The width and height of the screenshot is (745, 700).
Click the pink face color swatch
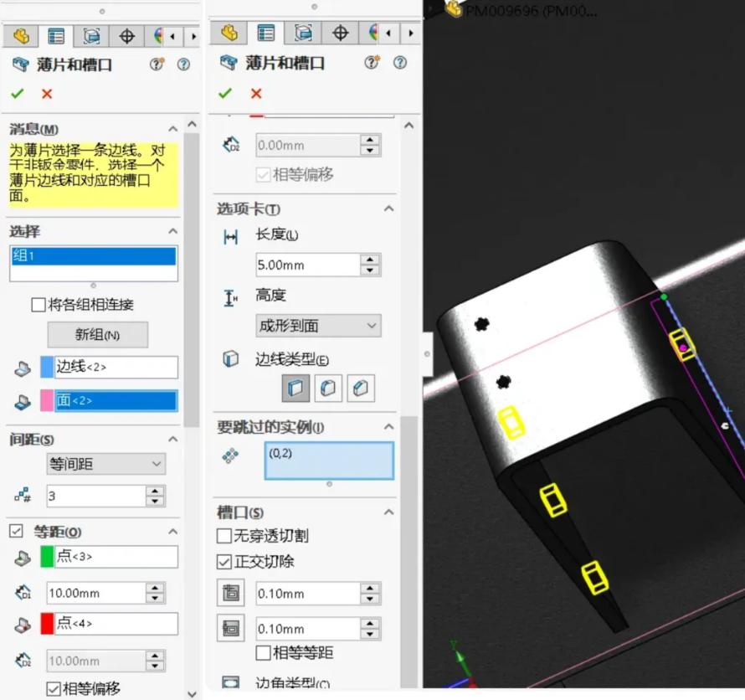point(47,400)
